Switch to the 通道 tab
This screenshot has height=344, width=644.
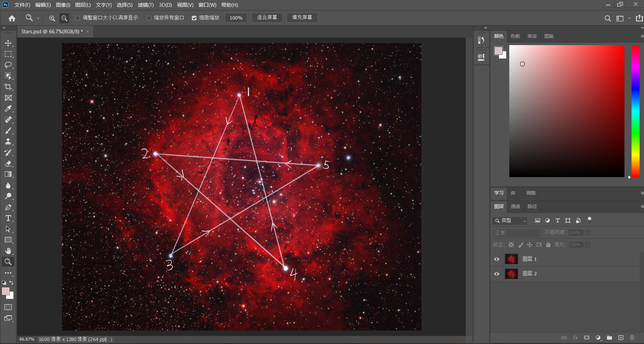point(515,206)
